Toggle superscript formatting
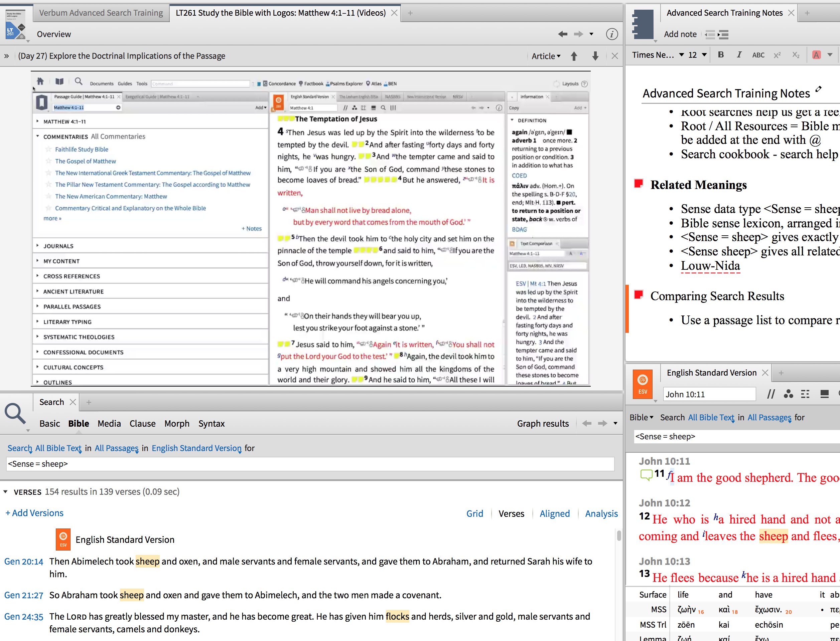Viewport: 840px width, 641px height. coord(777,55)
